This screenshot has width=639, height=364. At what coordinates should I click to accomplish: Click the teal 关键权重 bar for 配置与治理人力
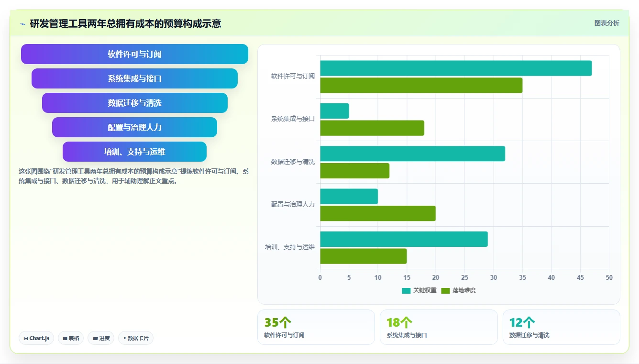coord(349,196)
